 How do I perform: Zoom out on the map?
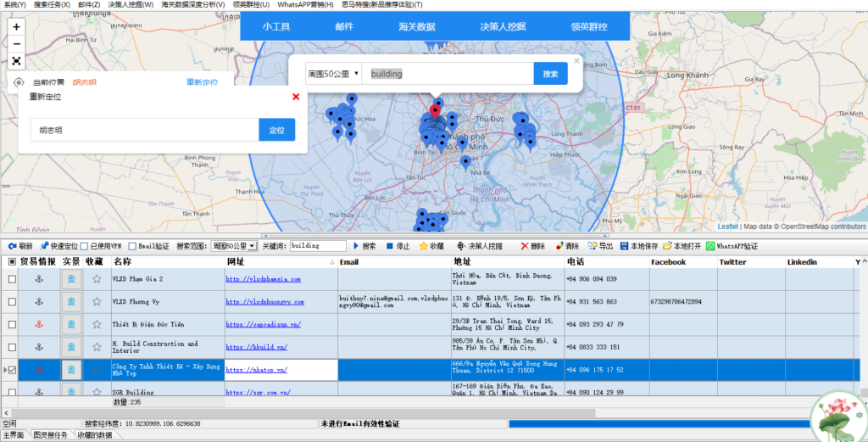(17, 43)
